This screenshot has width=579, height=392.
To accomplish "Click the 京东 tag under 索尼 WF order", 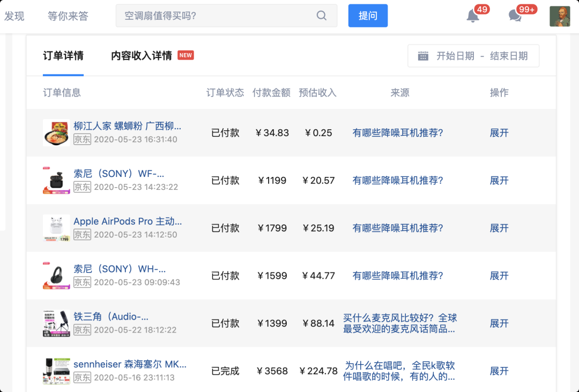I will coord(82,187).
